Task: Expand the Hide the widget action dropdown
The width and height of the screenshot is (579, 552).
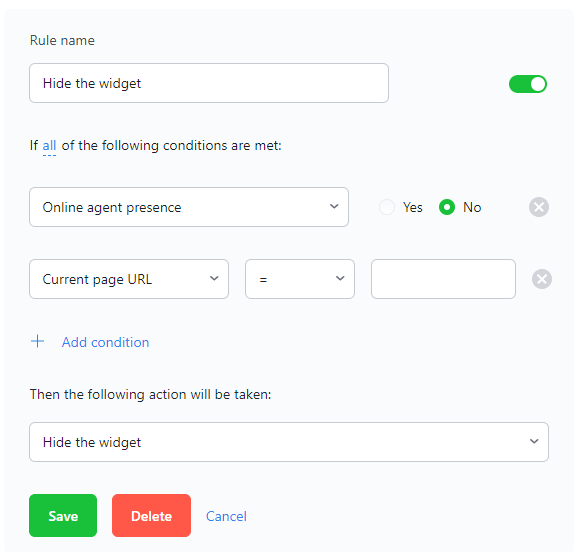Action: tap(289, 442)
